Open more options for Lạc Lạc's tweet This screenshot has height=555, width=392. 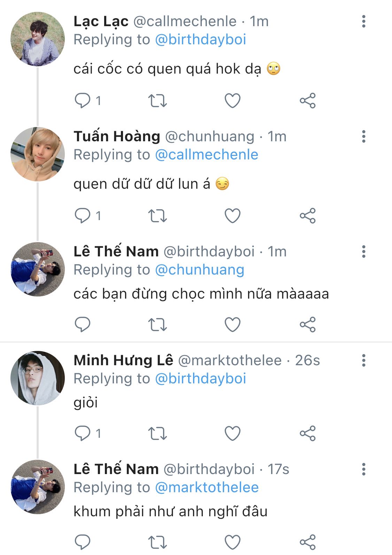coord(363,22)
